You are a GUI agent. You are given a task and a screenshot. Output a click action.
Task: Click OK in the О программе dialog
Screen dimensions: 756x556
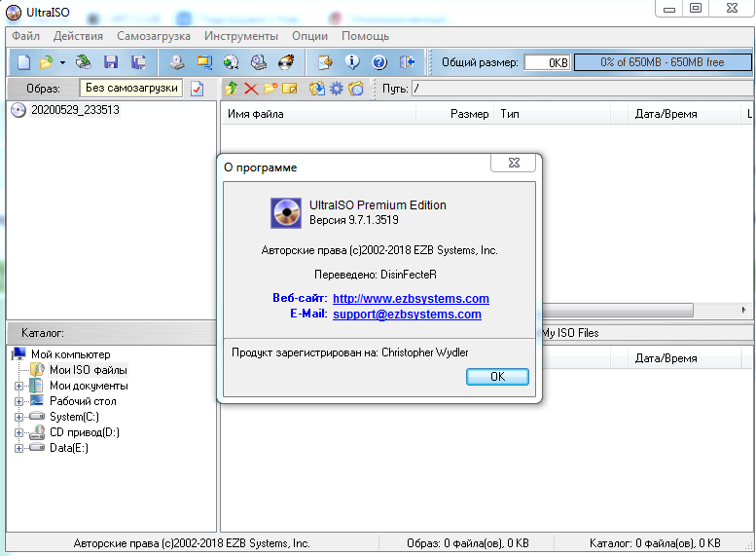click(497, 377)
